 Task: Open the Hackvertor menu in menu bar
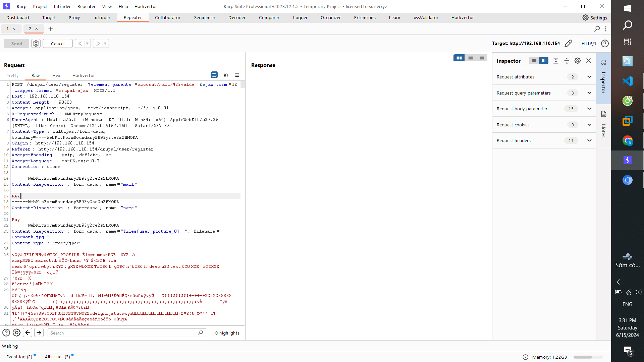click(x=146, y=6)
